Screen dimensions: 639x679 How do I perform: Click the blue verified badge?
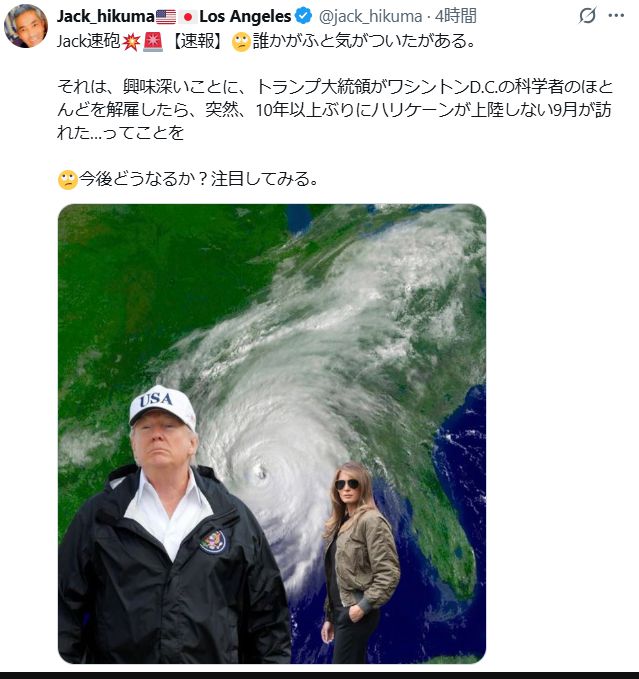pos(303,16)
